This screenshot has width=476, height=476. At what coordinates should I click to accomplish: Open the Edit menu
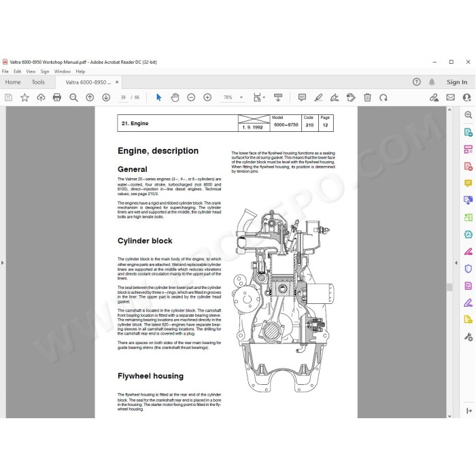17,71
